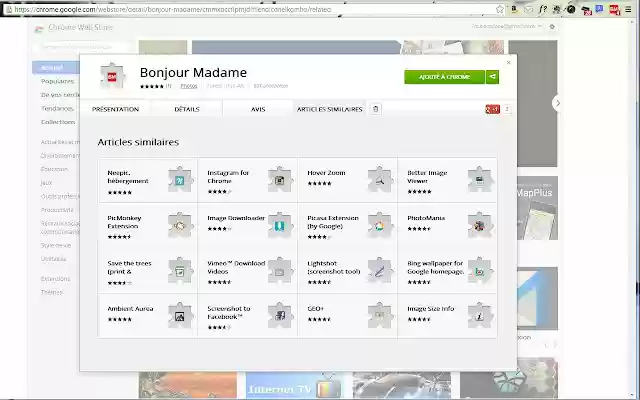This screenshot has height=400, width=640.
Task: Open the Hover Zoom magnifier icon
Action: pyautogui.click(x=380, y=179)
